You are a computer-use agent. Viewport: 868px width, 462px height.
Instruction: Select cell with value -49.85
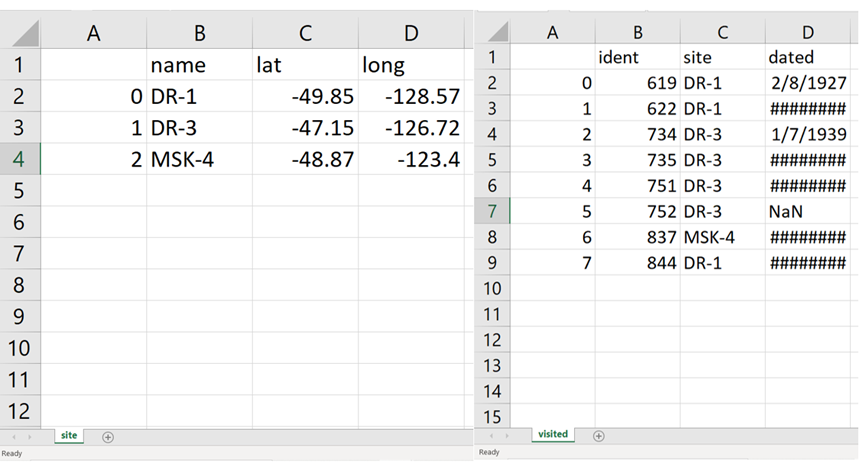[306, 96]
